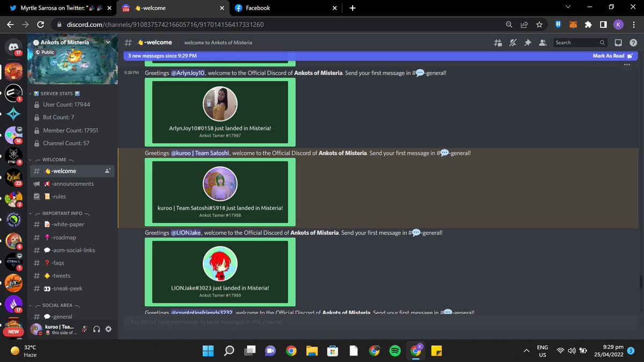Click Mark As Read button
644x362 pixels.
pos(612,56)
